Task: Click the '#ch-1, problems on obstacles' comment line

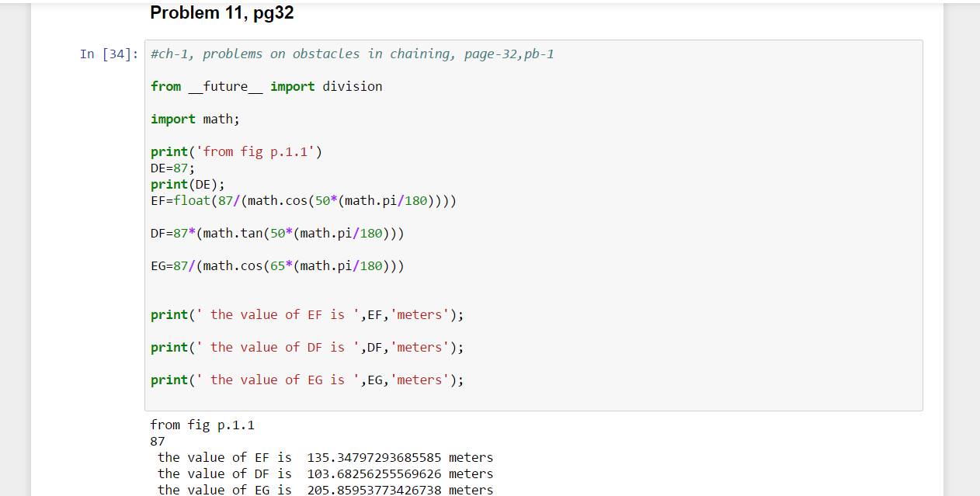Action: (x=352, y=54)
